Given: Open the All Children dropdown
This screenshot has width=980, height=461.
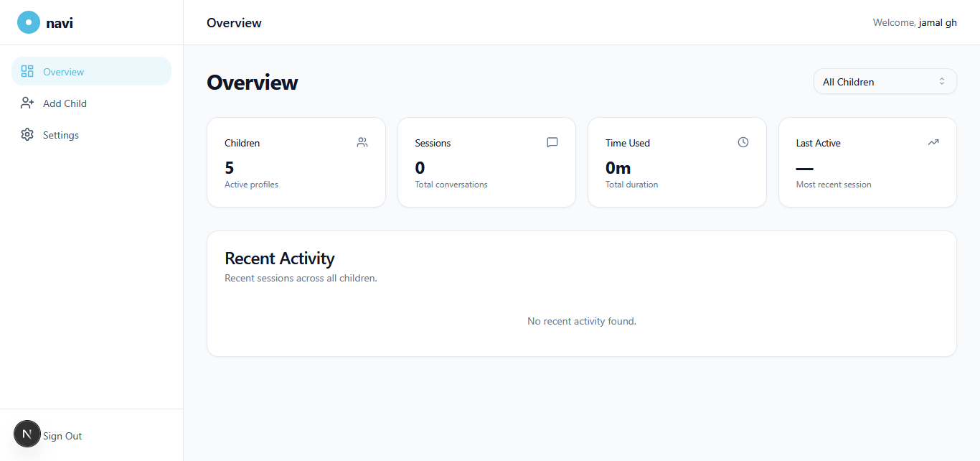Looking at the screenshot, I should tap(885, 81).
